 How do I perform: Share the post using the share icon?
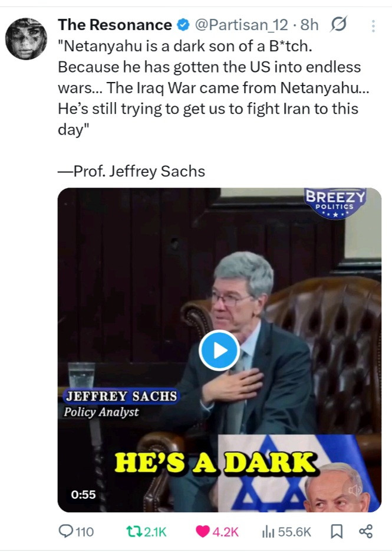coord(365,531)
